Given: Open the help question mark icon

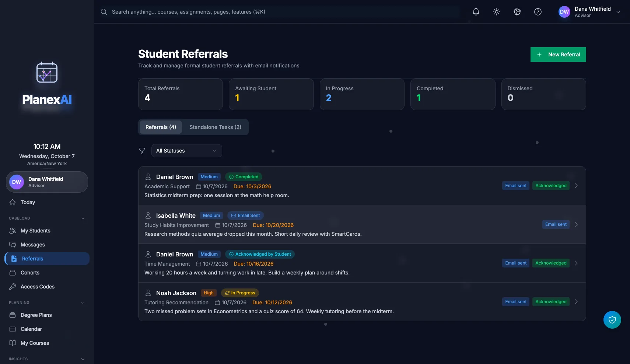Looking at the screenshot, I should [x=538, y=12].
